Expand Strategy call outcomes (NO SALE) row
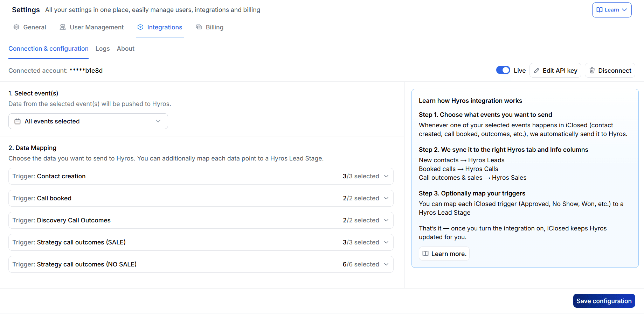This screenshot has width=644, height=314. tap(201, 264)
